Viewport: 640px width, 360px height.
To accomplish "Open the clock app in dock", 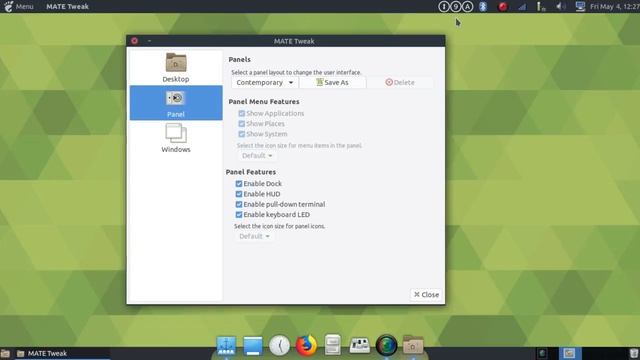I will pyautogui.click(x=280, y=345).
